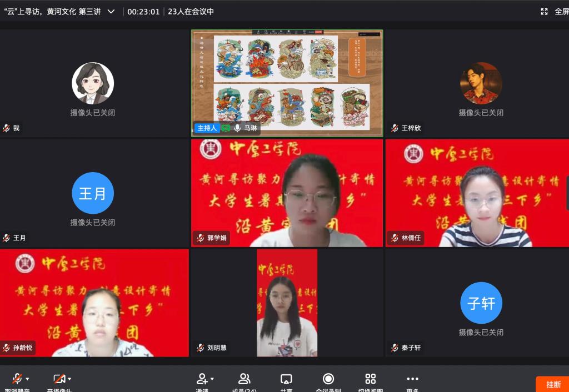569x392 pixels.
Task: Open the camera options arrow
Action: (x=70, y=379)
